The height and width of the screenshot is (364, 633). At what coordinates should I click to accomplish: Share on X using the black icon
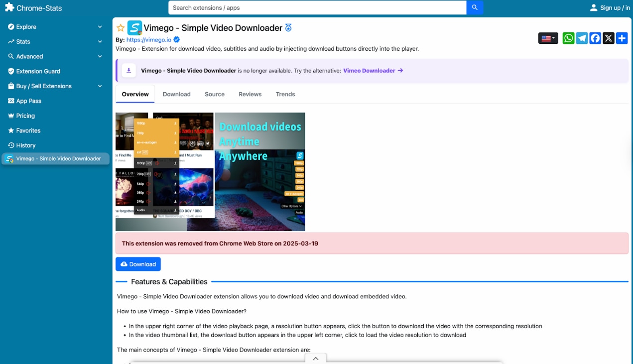(x=608, y=38)
